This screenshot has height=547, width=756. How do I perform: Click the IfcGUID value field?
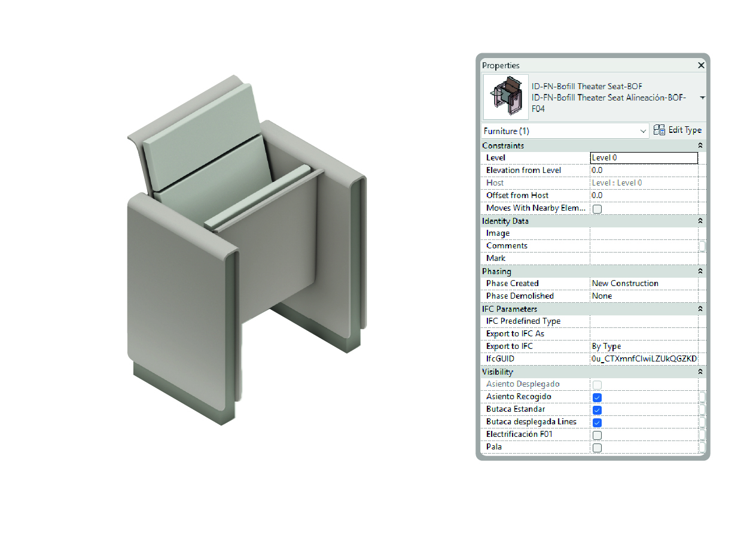click(644, 359)
